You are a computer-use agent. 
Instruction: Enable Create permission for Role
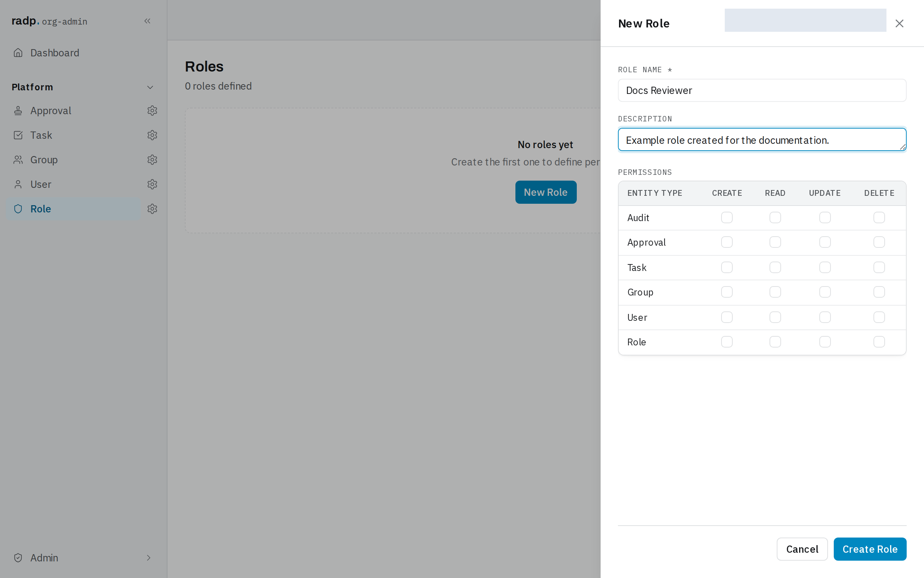(x=727, y=342)
